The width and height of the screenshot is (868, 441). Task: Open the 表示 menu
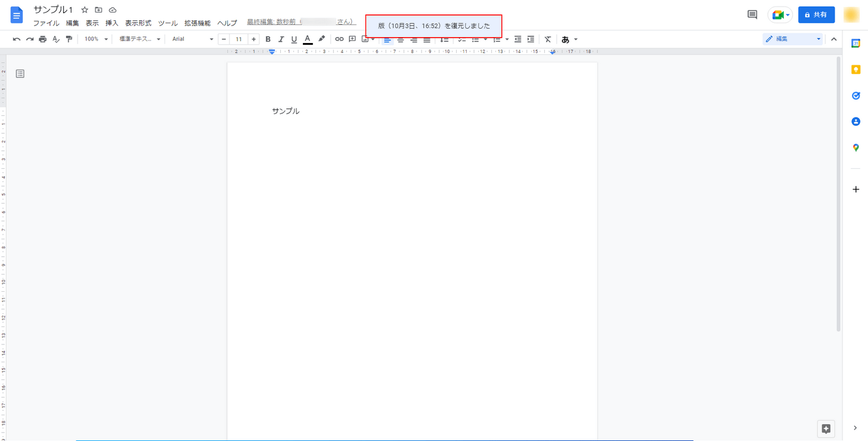[92, 23]
